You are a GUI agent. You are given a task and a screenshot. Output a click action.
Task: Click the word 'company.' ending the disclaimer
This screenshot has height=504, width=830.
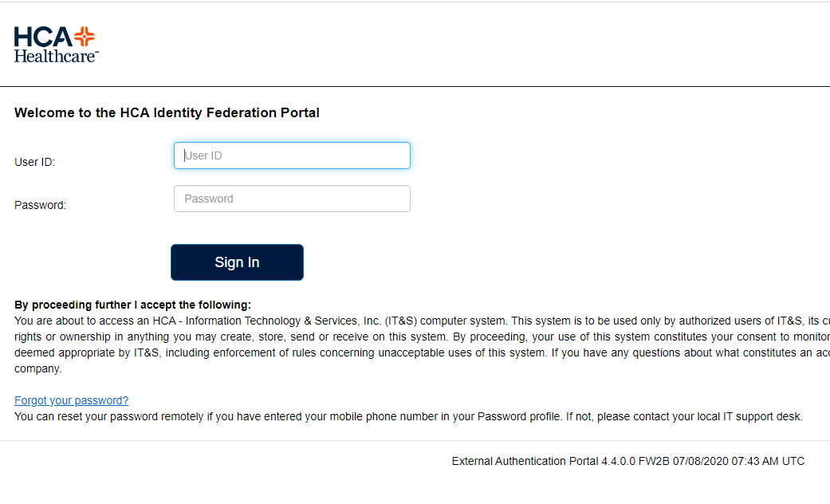tap(38, 369)
